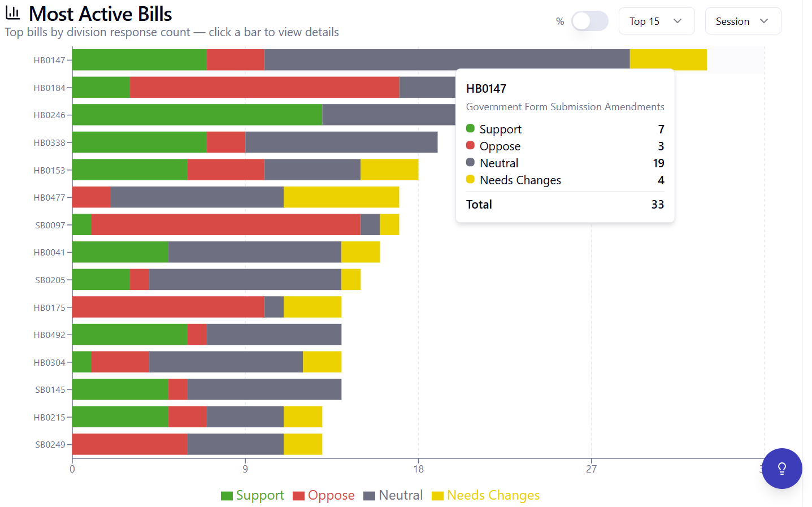Click the Needs Changes legend label
The width and height of the screenshot is (812, 507).
click(x=493, y=496)
